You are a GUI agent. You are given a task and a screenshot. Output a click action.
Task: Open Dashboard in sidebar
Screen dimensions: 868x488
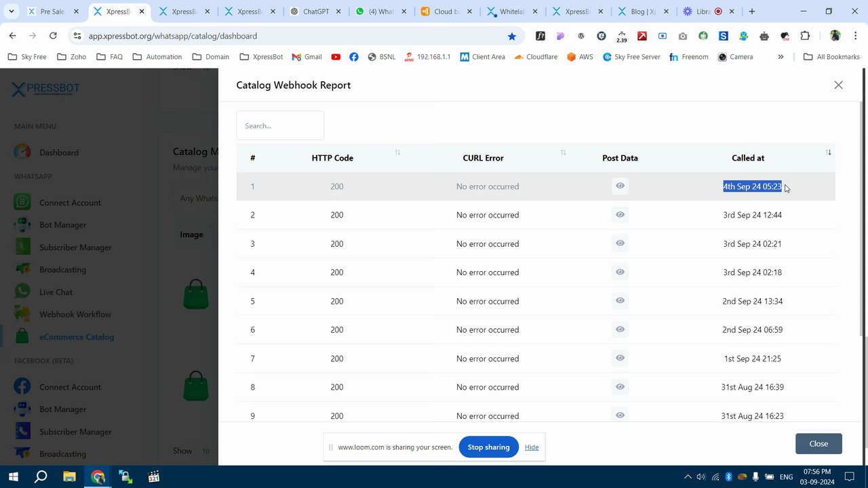(x=59, y=152)
